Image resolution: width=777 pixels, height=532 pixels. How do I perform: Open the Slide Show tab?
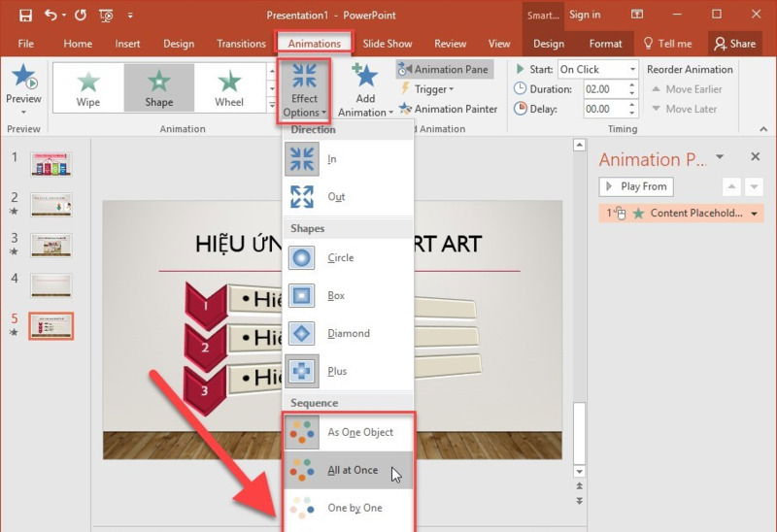387,44
